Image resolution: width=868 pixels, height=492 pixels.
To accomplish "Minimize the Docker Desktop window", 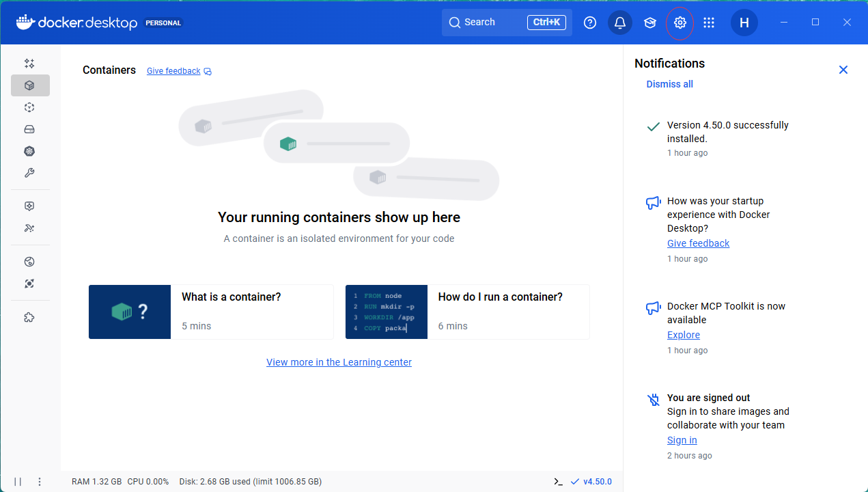I will pyautogui.click(x=783, y=23).
